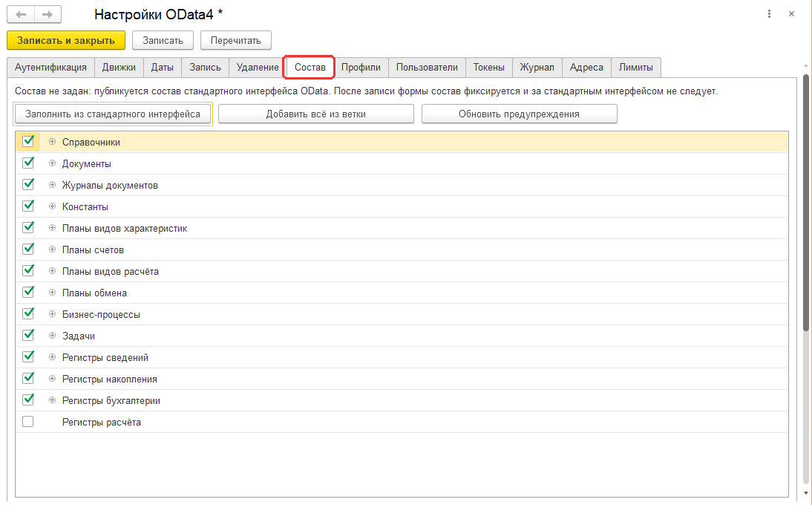Expand the Регистры сведений branch
Image resolution: width=812 pixels, height=505 pixels.
pos(52,357)
